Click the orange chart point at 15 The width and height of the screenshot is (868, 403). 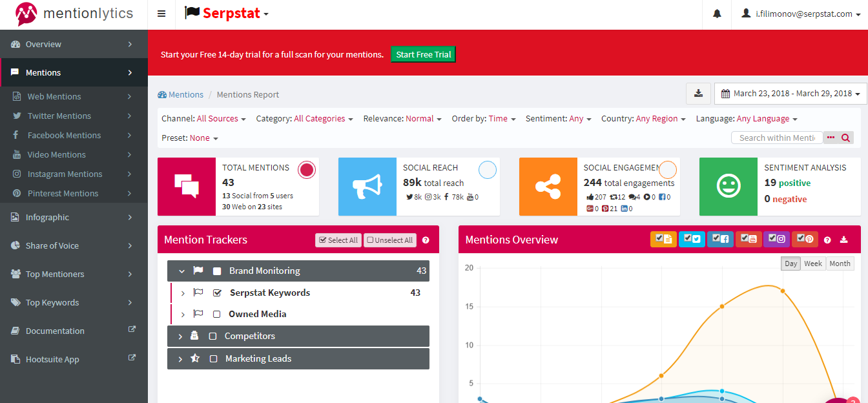click(x=722, y=306)
